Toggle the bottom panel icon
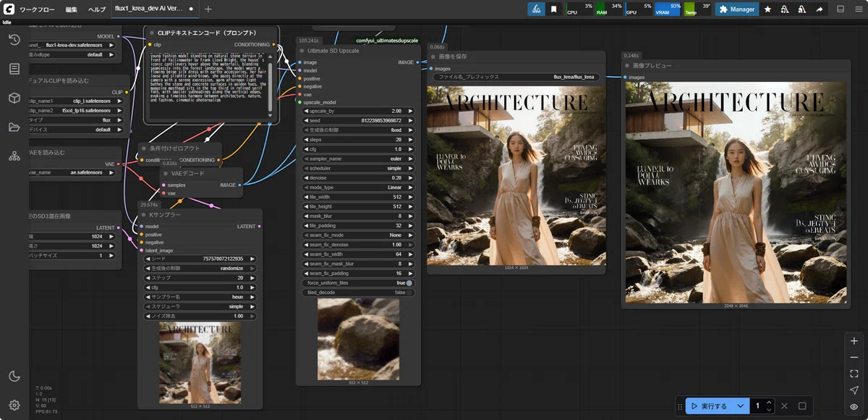The width and height of the screenshot is (868, 420). coord(841,9)
